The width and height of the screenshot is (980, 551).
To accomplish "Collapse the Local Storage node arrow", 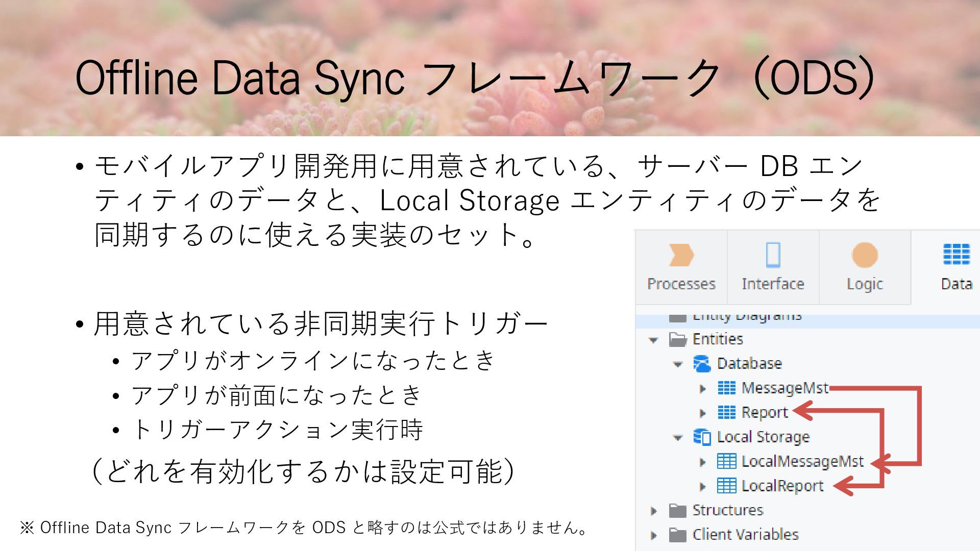I will point(678,438).
